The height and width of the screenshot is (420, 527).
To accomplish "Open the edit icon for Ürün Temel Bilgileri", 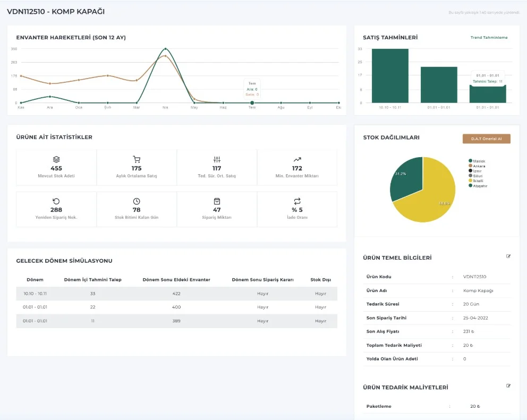I will [508, 256].
